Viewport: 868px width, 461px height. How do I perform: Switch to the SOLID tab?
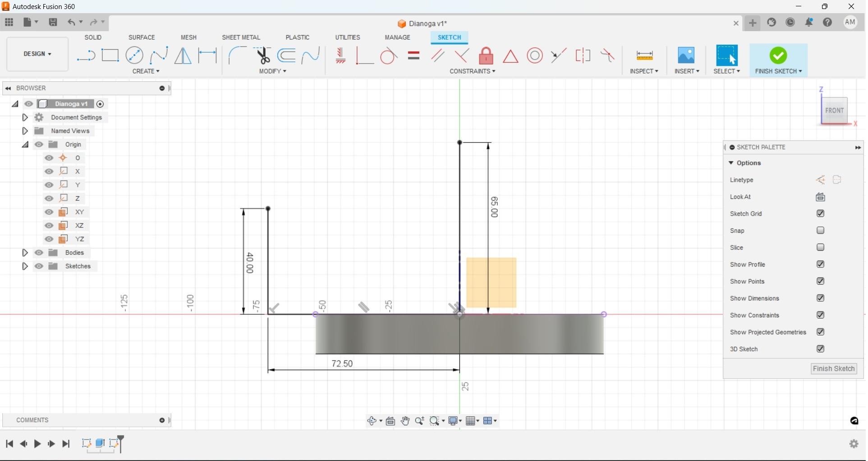(x=93, y=37)
